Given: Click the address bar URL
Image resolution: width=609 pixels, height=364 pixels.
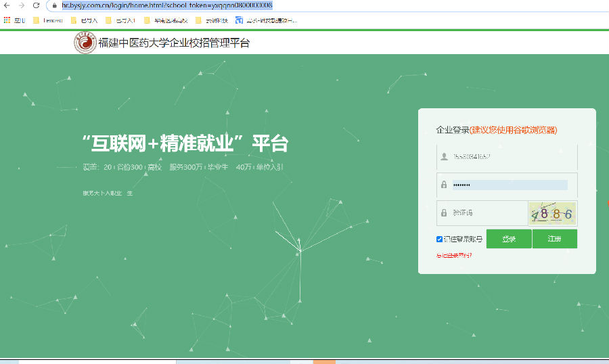Looking at the screenshot, I should [x=167, y=5].
